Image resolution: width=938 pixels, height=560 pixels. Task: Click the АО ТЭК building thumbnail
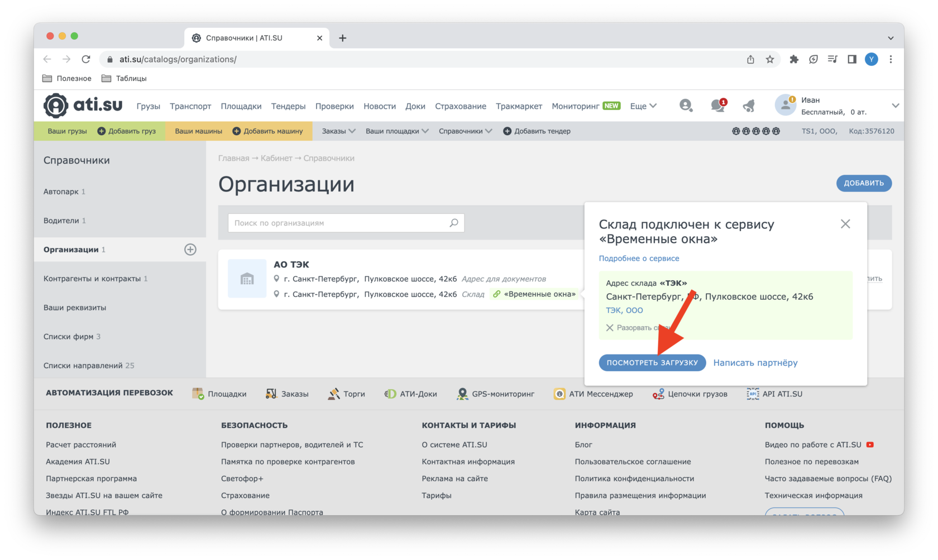point(247,279)
